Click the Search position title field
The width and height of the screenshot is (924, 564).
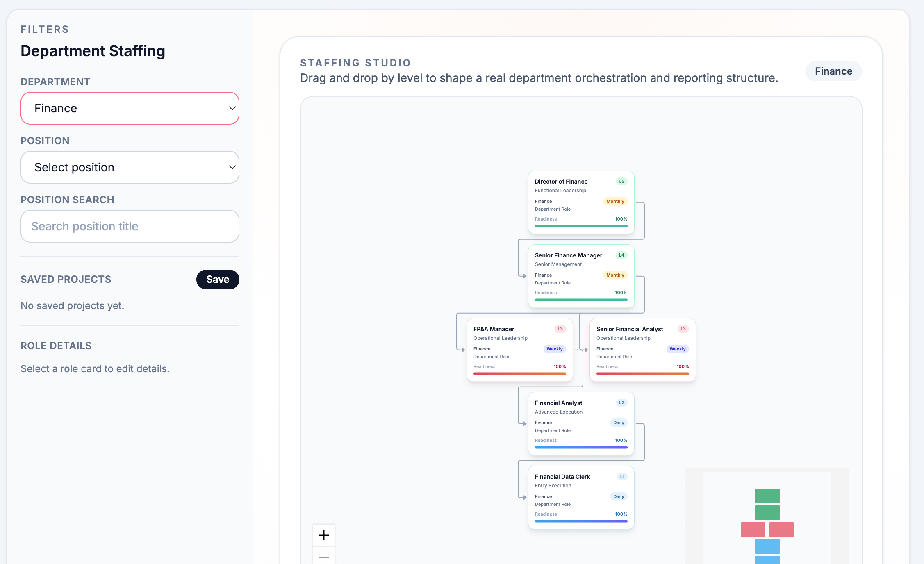(x=130, y=226)
